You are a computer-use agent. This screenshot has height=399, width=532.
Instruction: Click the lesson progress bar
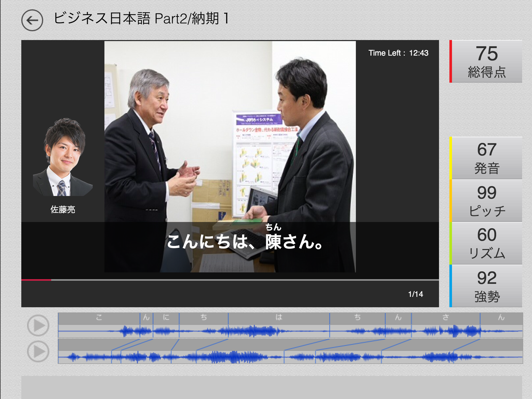[x=230, y=280]
